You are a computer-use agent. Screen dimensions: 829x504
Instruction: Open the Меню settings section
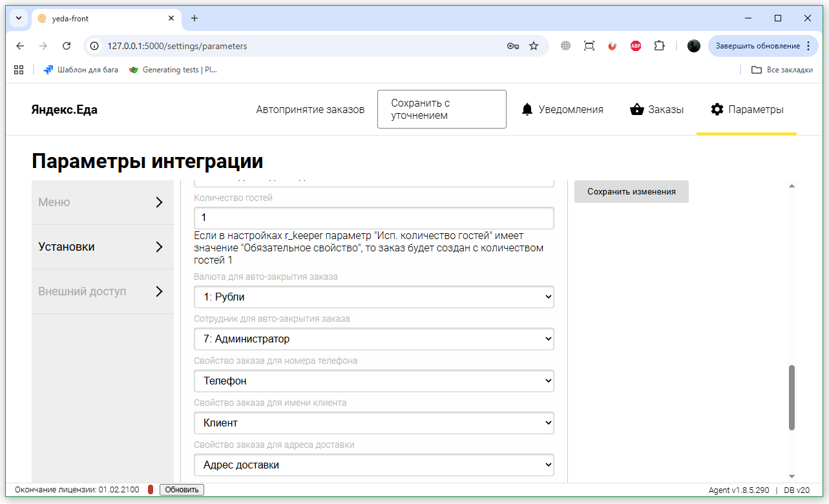click(102, 202)
